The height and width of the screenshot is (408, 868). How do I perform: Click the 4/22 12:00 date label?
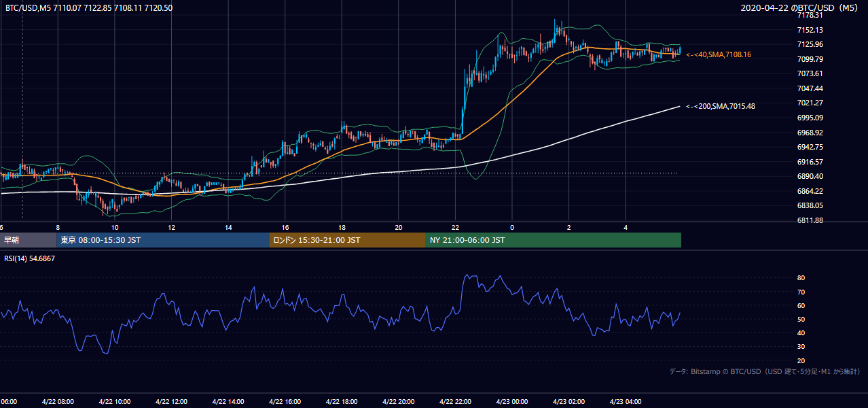(171, 402)
